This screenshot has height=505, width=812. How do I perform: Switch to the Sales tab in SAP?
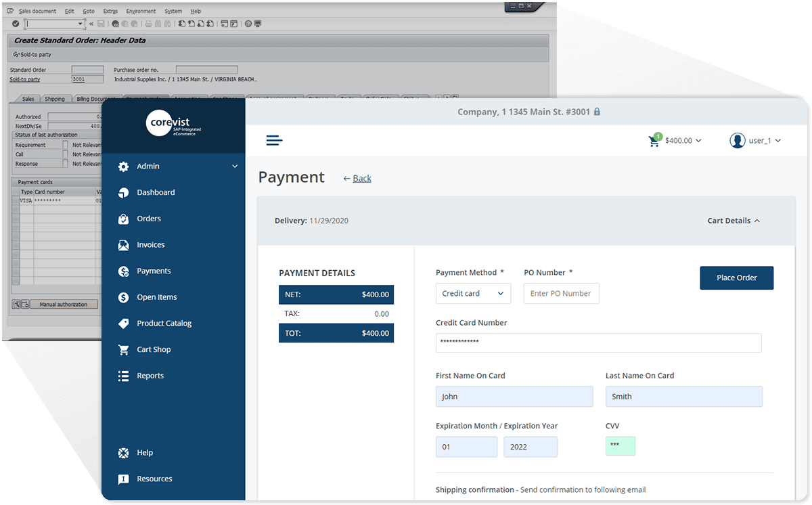tap(28, 99)
